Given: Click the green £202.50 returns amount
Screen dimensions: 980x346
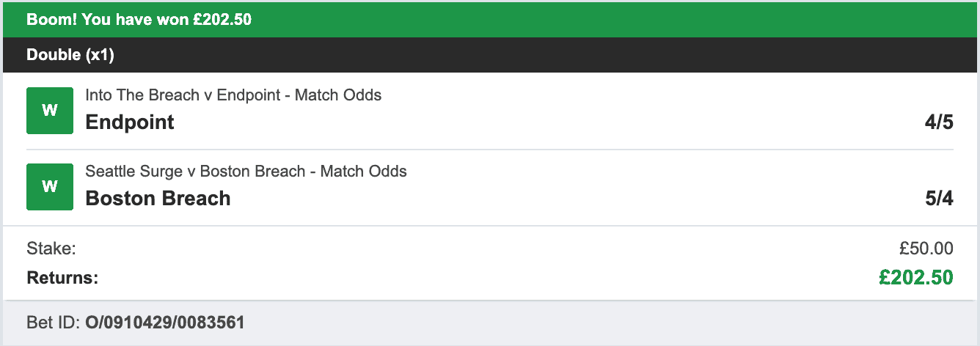Looking at the screenshot, I should point(916,278).
